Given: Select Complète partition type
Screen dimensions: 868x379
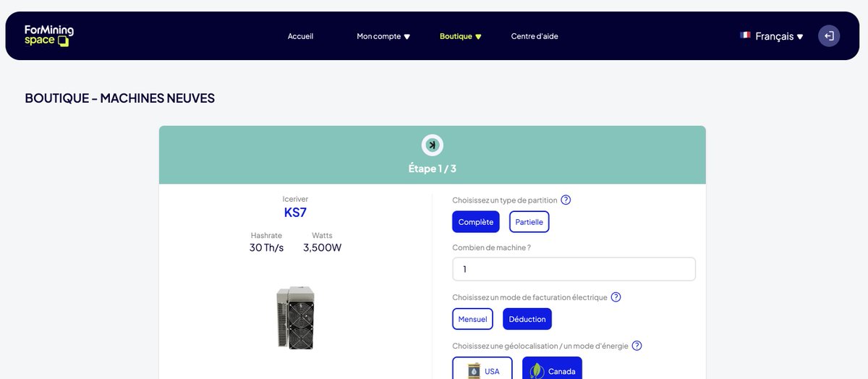Looking at the screenshot, I should pos(476,222).
